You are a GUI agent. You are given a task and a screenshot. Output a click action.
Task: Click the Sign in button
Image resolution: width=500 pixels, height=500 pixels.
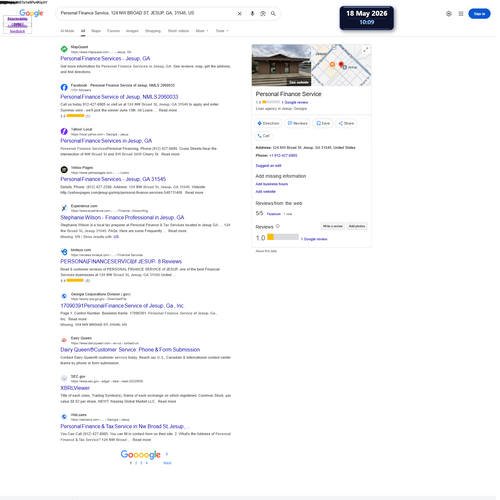tap(479, 14)
